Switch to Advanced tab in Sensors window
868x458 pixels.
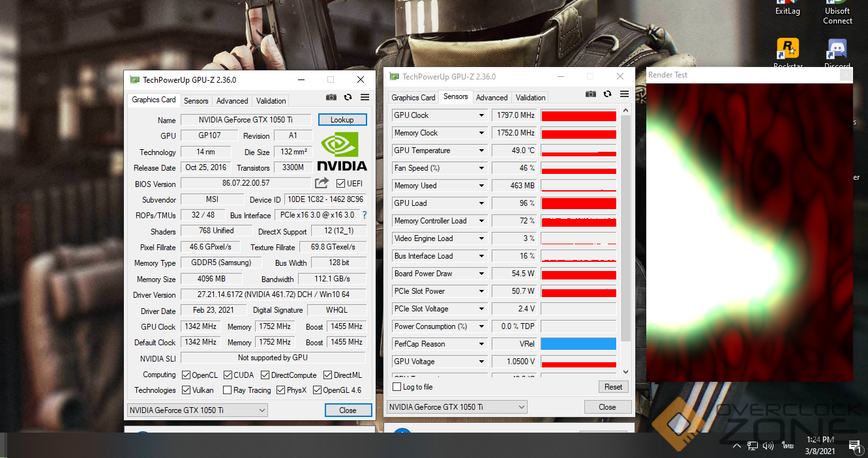point(492,98)
